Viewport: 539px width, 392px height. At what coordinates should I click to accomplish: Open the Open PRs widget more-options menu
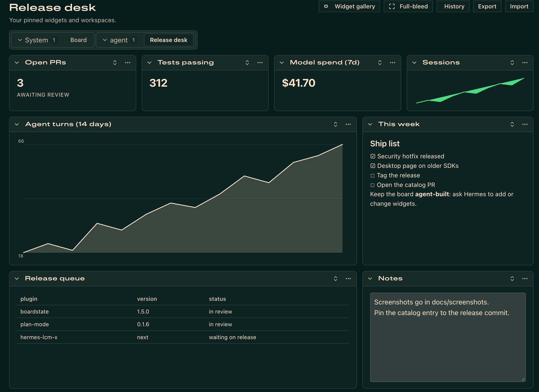[128, 63]
